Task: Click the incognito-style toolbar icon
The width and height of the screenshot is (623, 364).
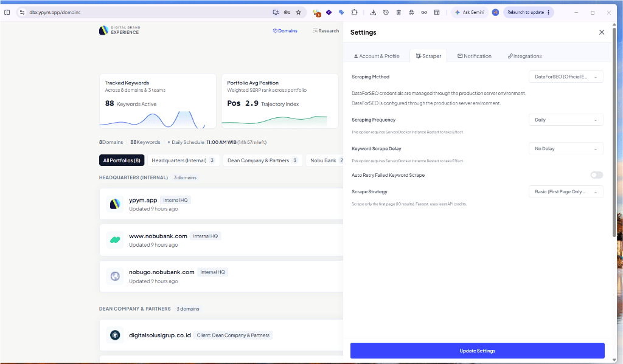Action: [x=411, y=12]
